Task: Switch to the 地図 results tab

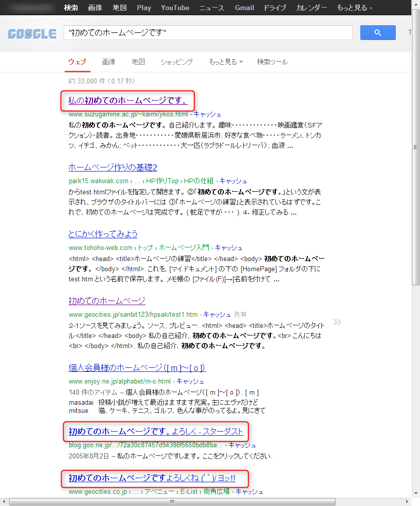Action: pos(138,62)
